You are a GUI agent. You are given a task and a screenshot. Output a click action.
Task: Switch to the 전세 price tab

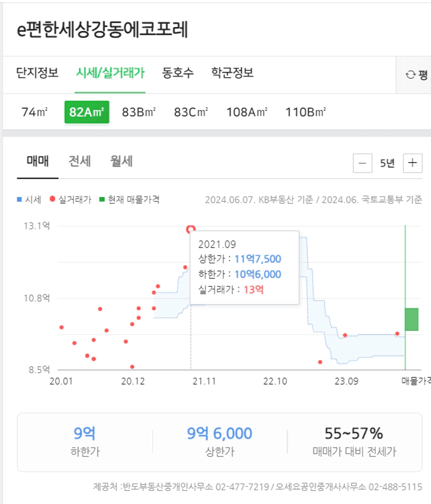80,162
